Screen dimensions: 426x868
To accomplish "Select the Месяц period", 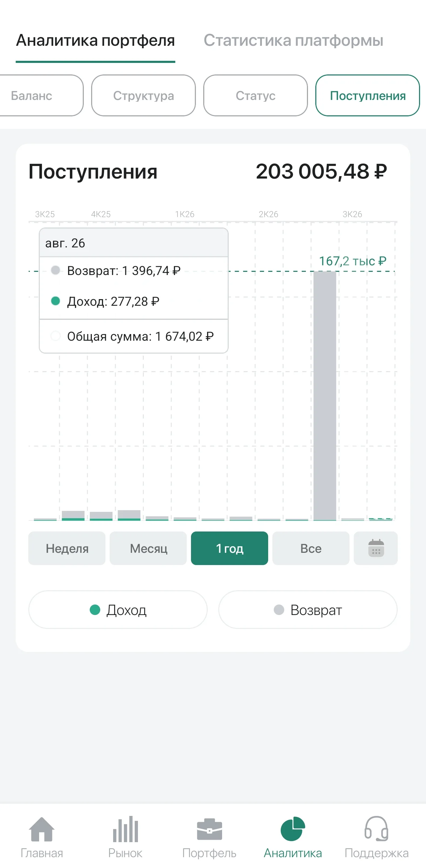I will tap(148, 548).
